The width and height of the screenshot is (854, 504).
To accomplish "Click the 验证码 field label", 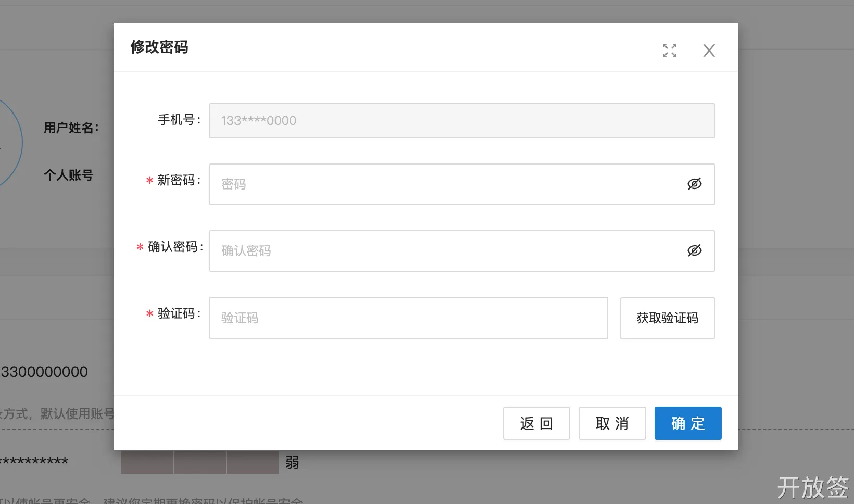I will 178,313.
